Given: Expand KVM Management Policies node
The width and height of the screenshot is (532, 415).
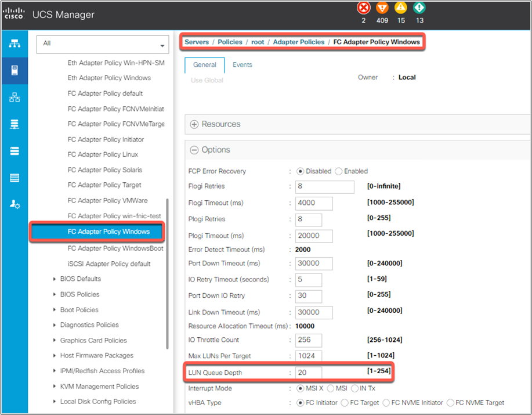Looking at the screenshot, I should coord(55,386).
